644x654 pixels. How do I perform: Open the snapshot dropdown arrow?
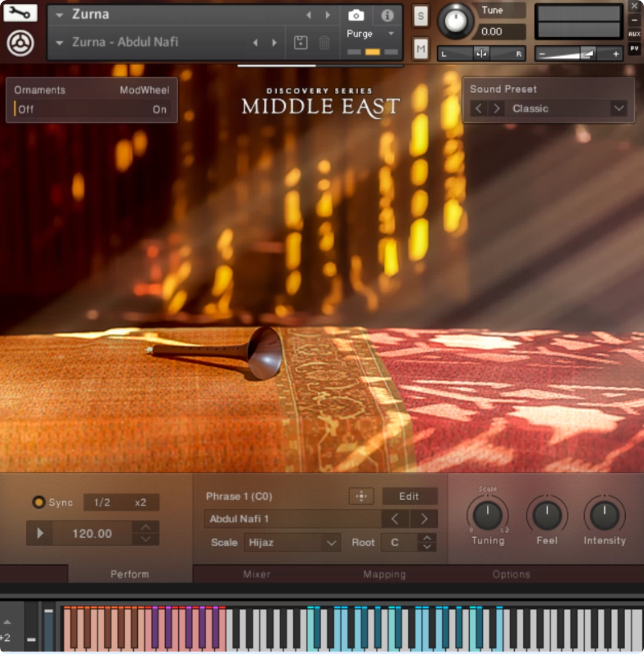click(59, 43)
